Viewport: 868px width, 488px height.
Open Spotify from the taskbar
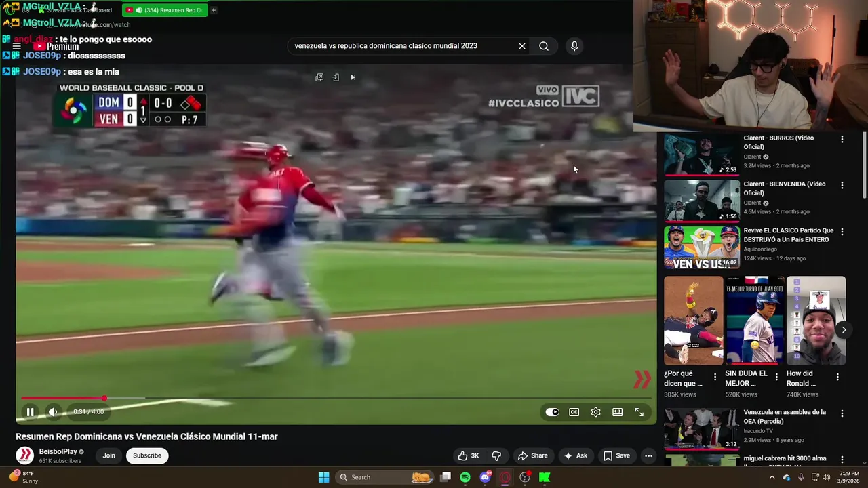tap(465, 477)
